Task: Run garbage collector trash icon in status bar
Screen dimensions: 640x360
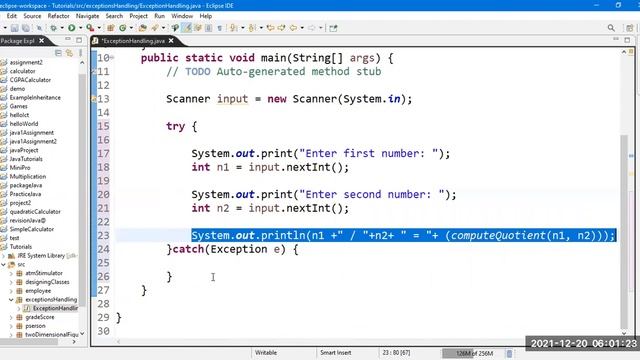Action: 509,353
